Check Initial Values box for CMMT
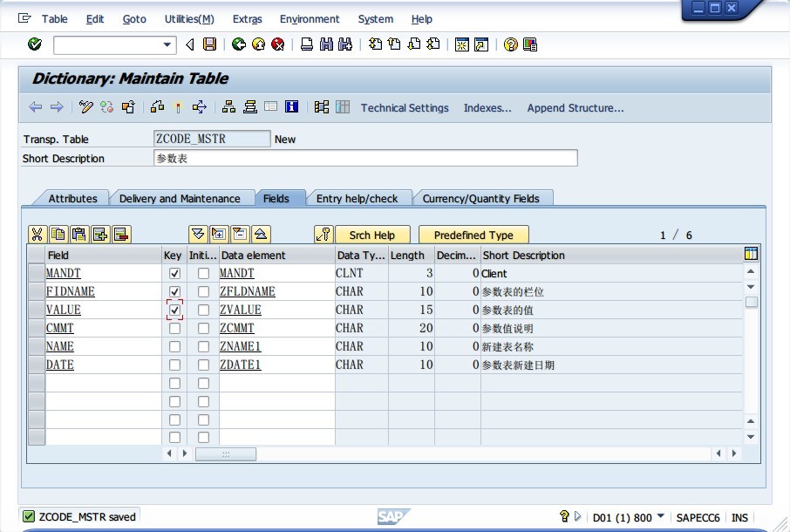The image size is (790, 532). (x=203, y=329)
